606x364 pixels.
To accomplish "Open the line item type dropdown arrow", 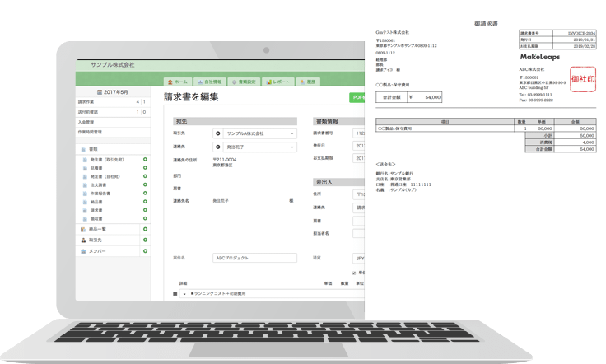I will (184, 293).
